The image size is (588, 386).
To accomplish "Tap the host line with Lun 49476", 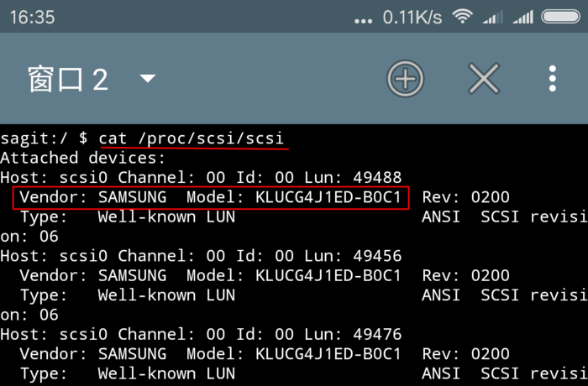I will pos(201,334).
